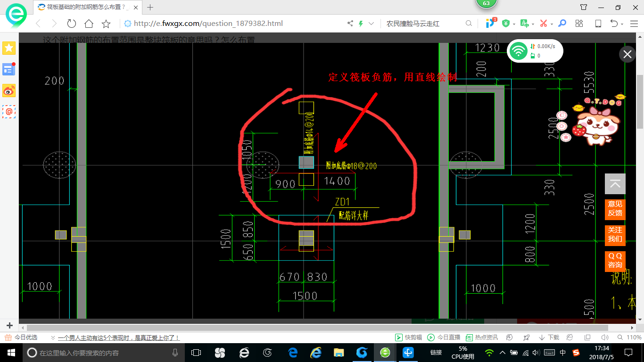
Task: Open the browser hamburger main menu
Action: click(634, 24)
